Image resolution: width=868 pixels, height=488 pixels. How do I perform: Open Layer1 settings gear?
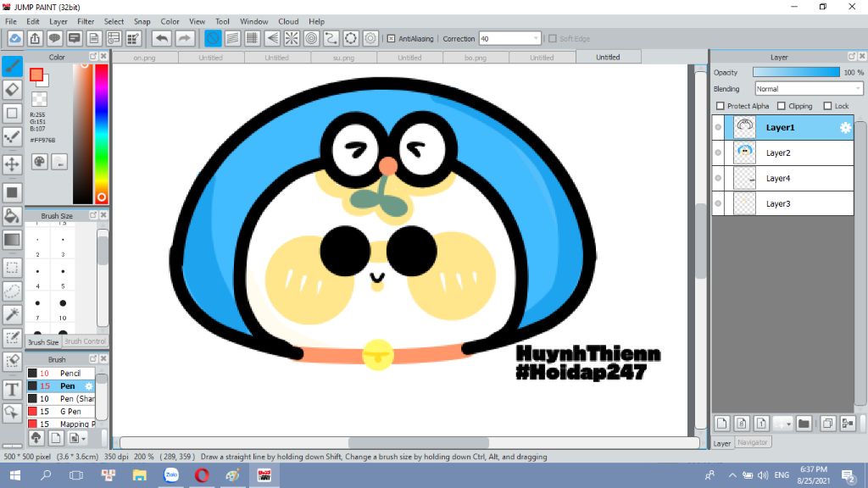pyautogui.click(x=845, y=128)
